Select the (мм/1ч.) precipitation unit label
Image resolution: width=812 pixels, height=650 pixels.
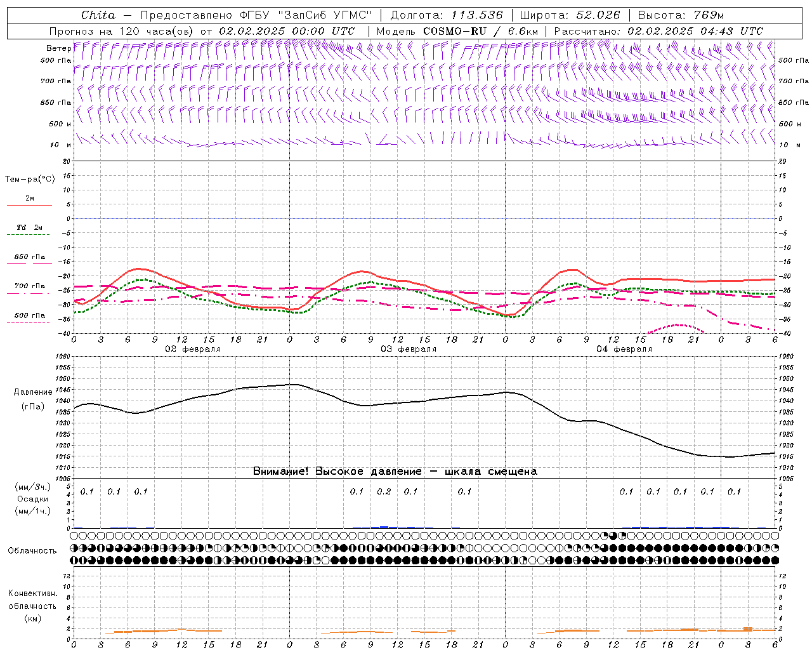point(32,511)
